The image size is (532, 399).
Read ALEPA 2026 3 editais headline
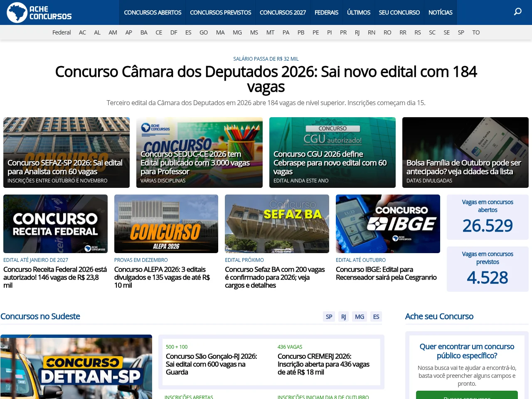pyautogui.click(x=162, y=277)
